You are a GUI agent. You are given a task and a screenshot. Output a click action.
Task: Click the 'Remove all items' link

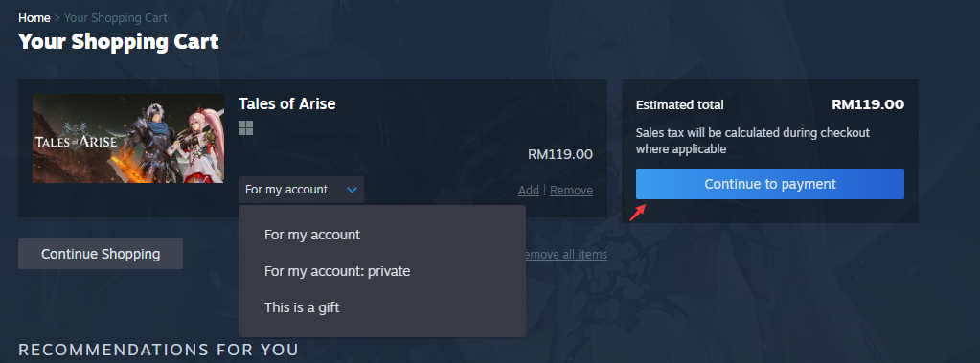(x=563, y=254)
